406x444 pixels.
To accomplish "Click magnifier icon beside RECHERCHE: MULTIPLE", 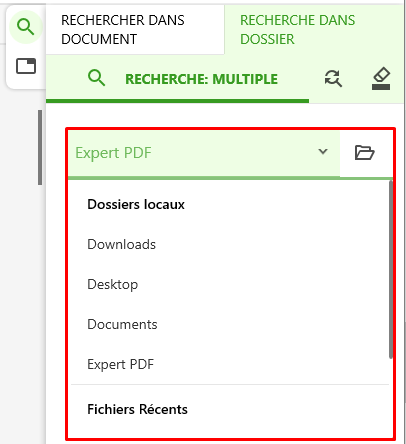I will (x=97, y=78).
